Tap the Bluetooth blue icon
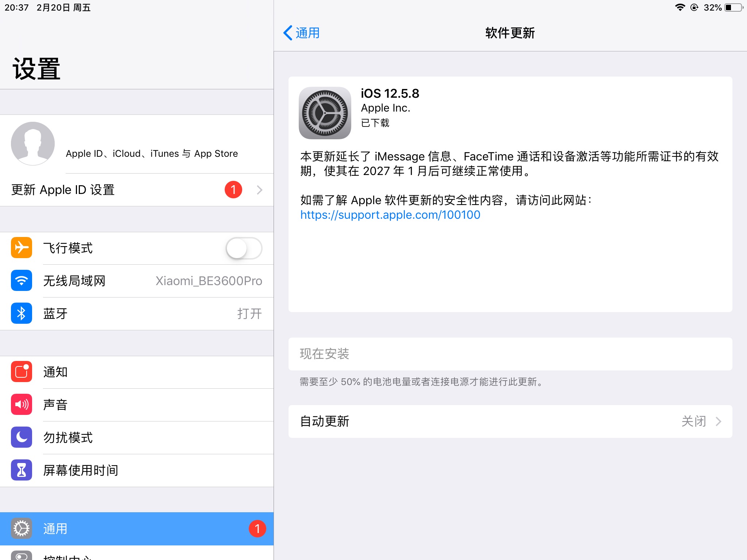The image size is (747, 560). tap(22, 314)
